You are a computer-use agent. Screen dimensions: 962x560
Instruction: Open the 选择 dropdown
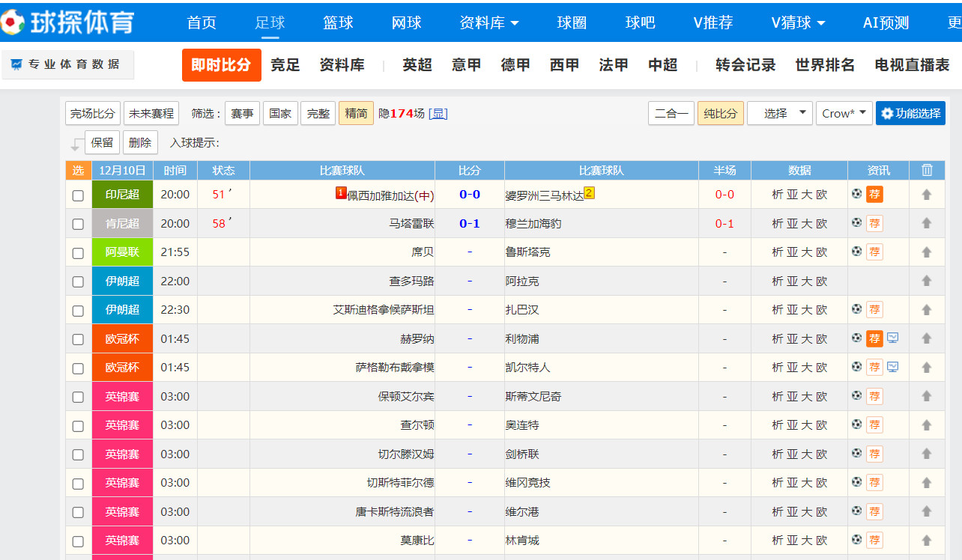point(780,113)
